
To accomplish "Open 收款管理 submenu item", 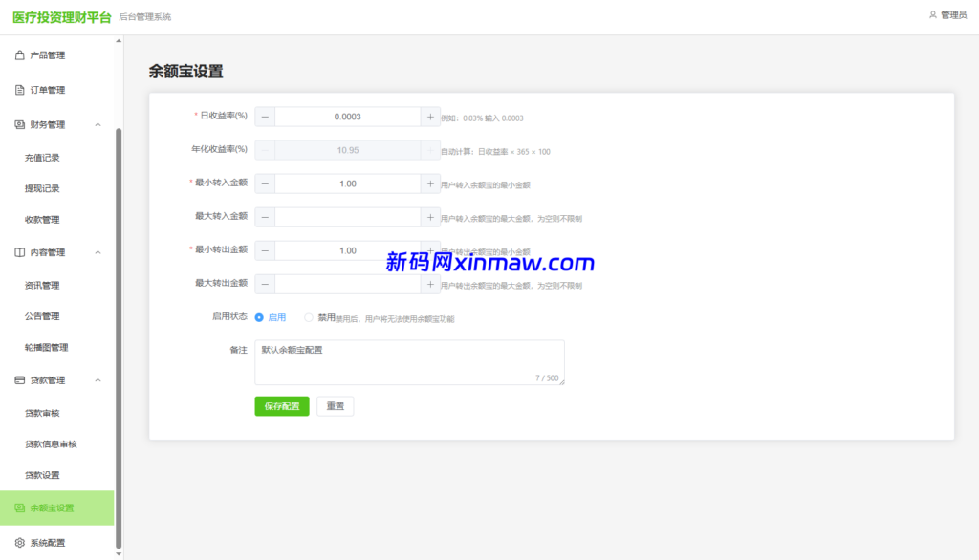I will [56, 220].
